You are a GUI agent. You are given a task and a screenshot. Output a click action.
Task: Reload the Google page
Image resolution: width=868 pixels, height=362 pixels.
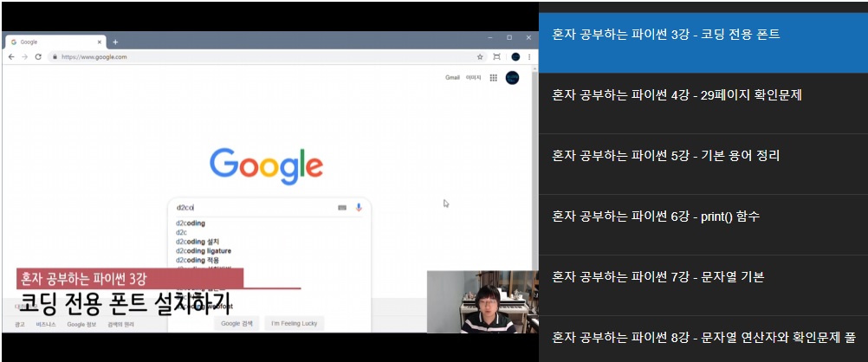pos(38,56)
